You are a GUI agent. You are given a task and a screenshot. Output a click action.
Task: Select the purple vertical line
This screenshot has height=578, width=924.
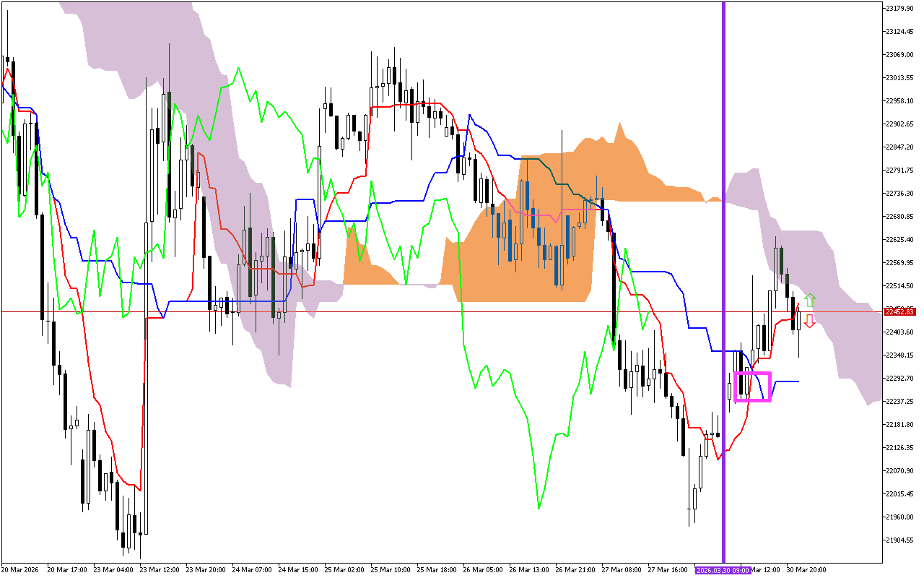click(x=723, y=217)
